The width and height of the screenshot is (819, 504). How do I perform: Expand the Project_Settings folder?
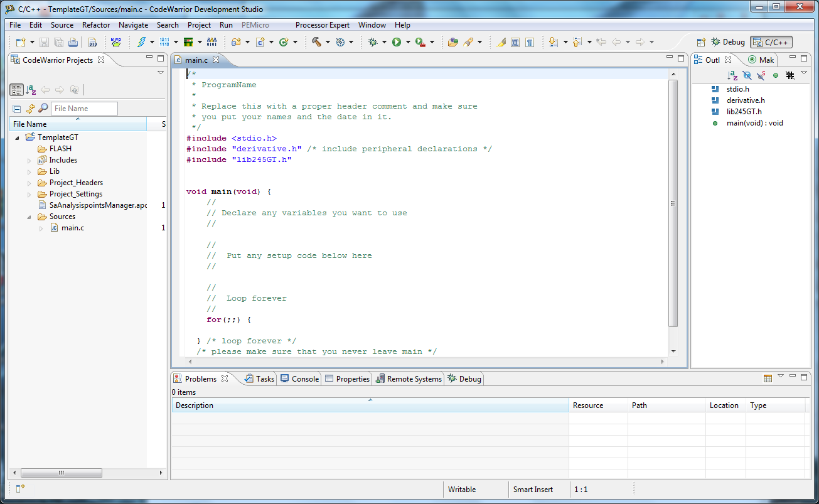pyautogui.click(x=29, y=194)
